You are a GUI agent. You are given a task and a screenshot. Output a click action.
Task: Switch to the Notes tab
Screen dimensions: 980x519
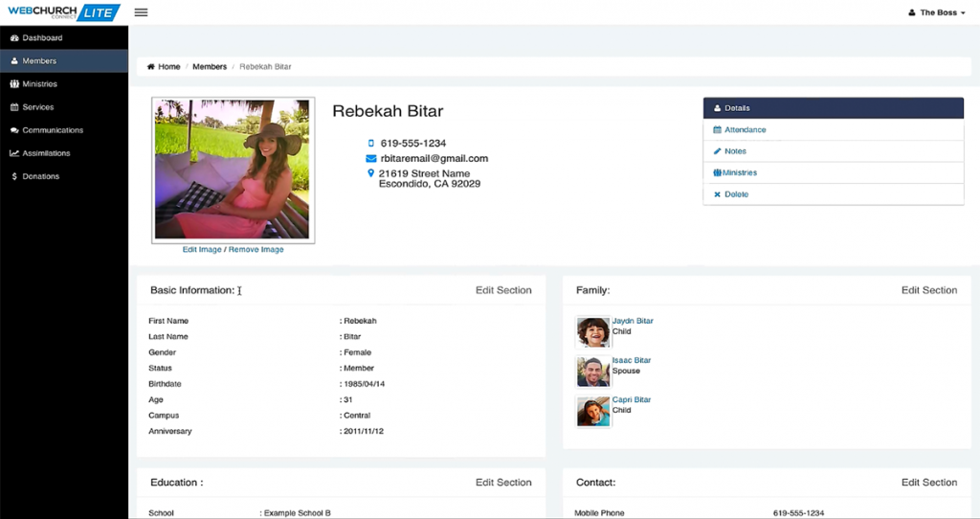(x=735, y=151)
